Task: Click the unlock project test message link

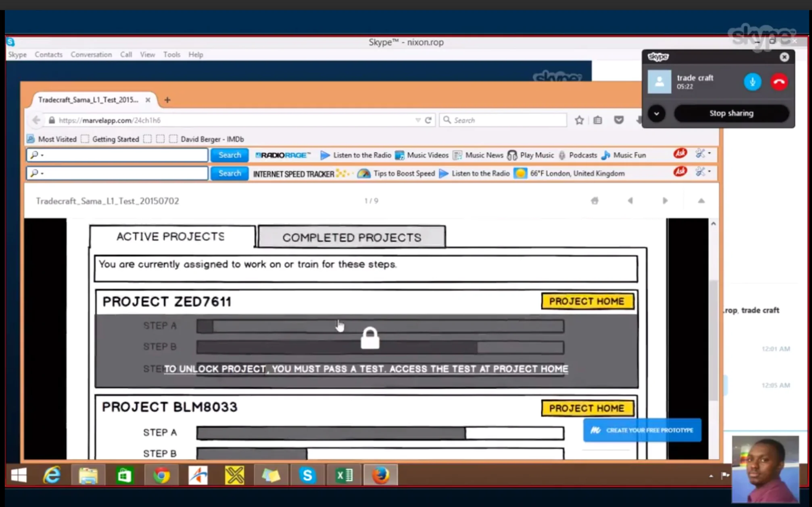Action: tap(366, 369)
